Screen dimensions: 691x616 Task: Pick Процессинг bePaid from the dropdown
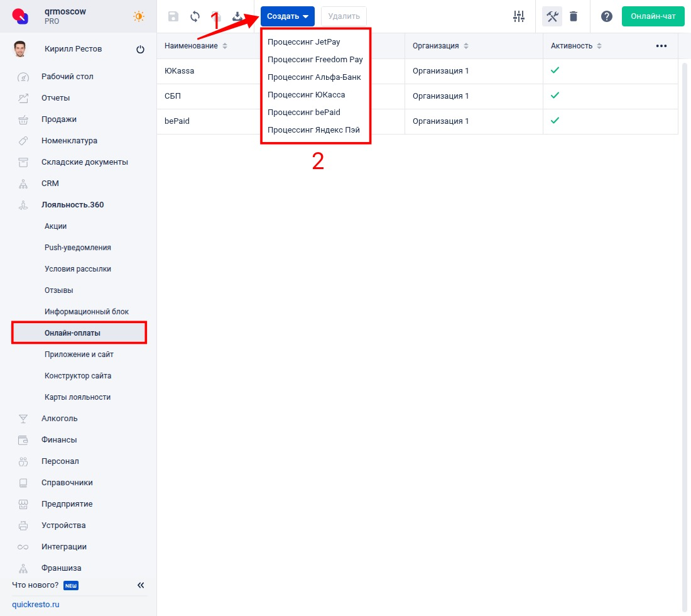click(303, 113)
